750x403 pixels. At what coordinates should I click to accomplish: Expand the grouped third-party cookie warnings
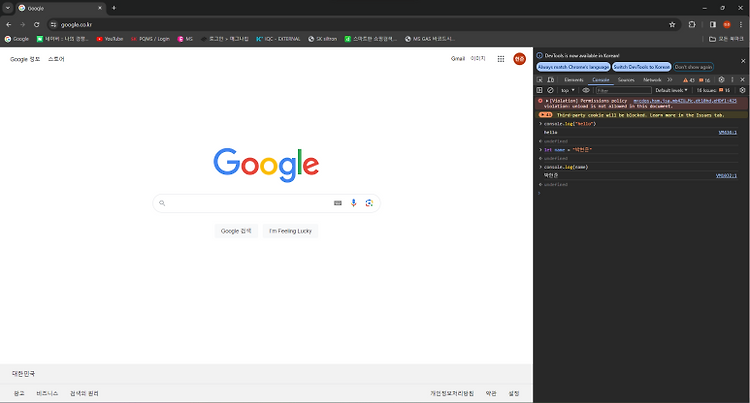point(545,115)
